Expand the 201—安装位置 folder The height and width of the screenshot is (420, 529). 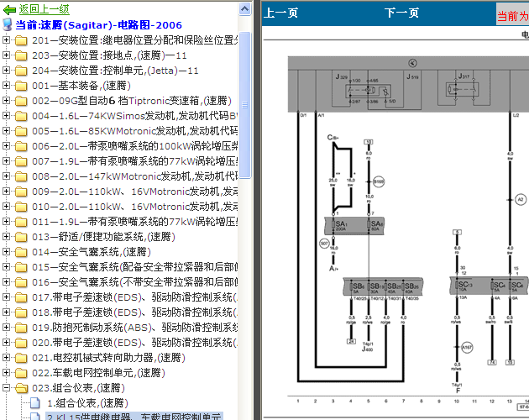[6, 39]
